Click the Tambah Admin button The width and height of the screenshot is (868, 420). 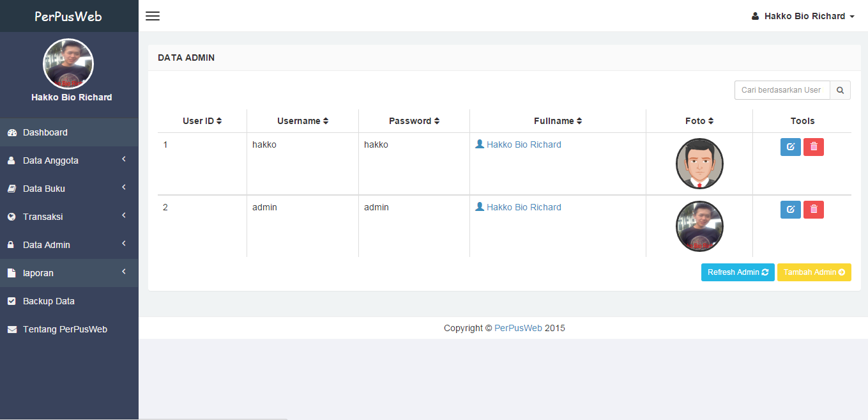pos(814,272)
